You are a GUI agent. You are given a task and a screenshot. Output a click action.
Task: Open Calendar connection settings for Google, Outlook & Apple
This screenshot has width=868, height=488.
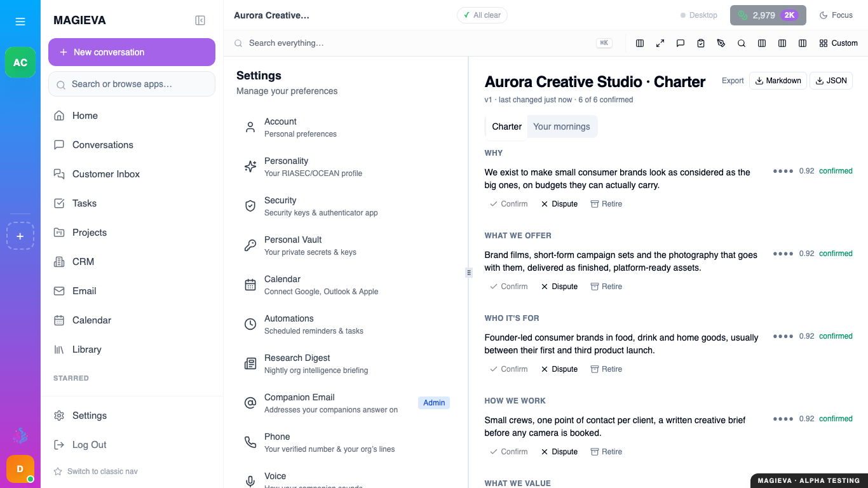point(346,285)
